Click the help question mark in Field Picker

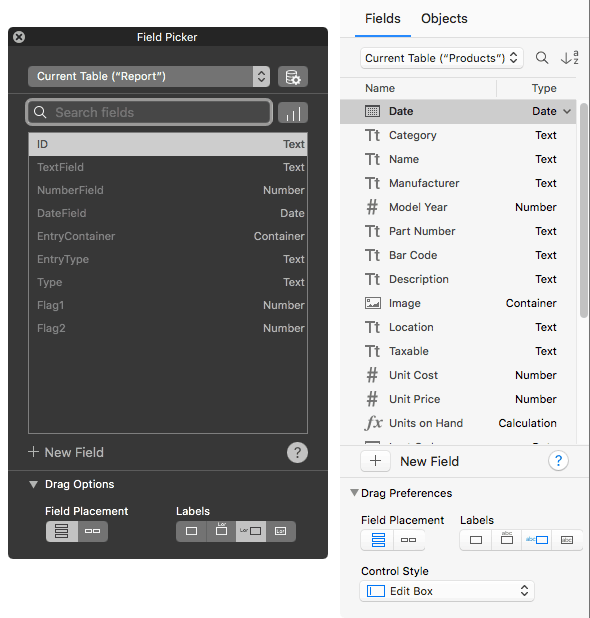297,452
